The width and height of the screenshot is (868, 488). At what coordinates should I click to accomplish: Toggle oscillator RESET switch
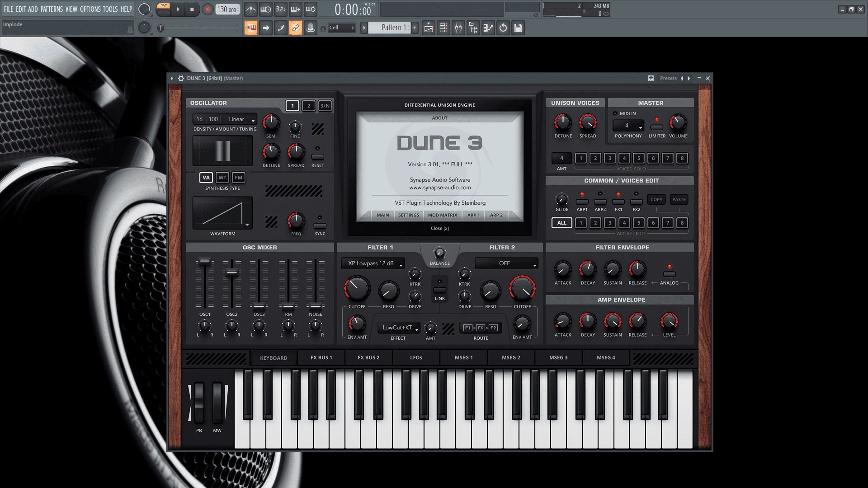pos(318,157)
